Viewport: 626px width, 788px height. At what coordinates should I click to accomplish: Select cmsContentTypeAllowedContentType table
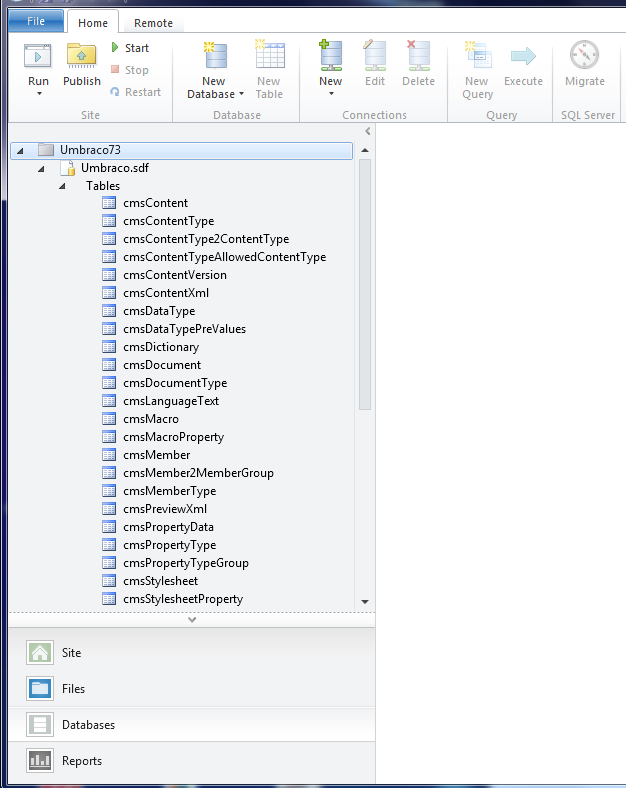(225, 257)
